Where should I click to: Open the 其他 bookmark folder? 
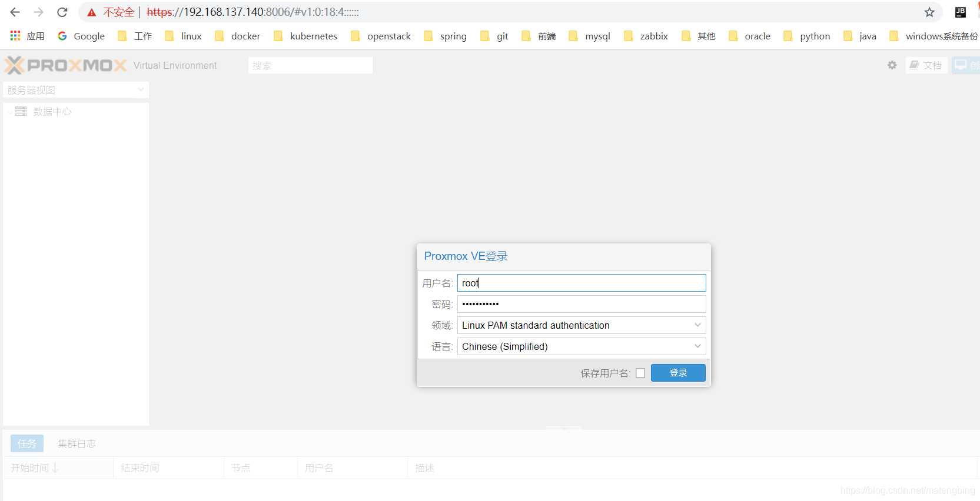pos(698,36)
